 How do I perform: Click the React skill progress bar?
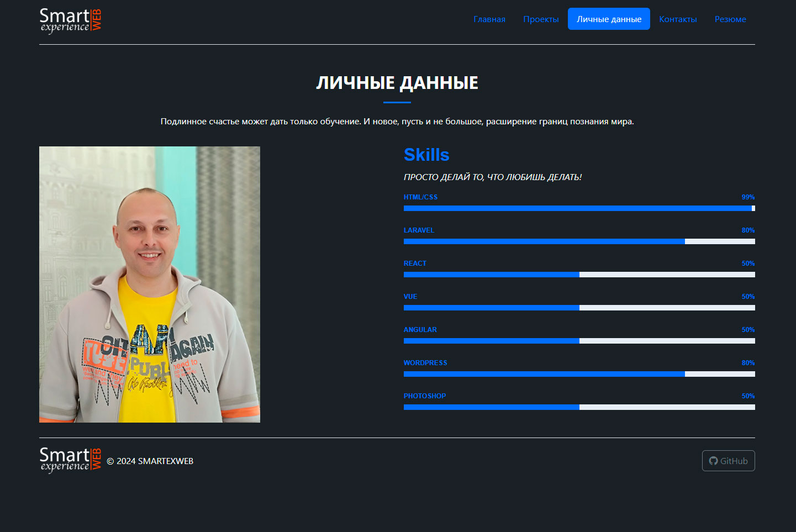pos(579,275)
